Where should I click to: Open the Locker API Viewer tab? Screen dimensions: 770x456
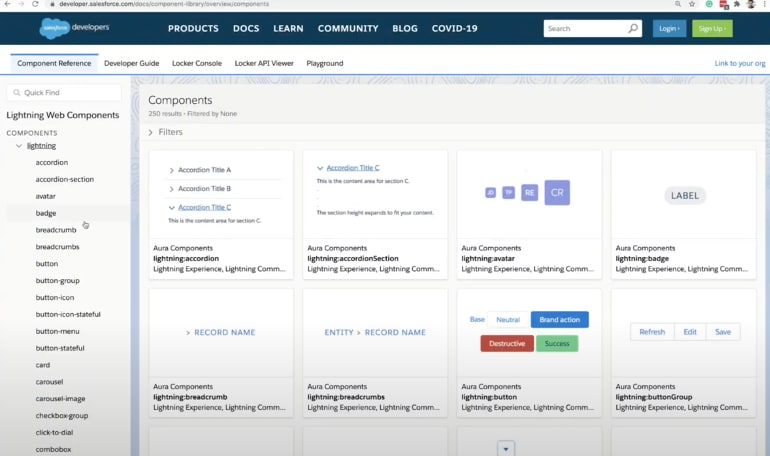coord(264,63)
